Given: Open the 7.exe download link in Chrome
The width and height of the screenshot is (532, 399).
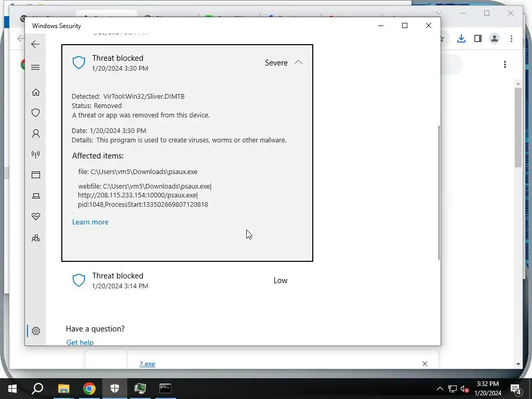Looking at the screenshot, I should click(x=147, y=364).
